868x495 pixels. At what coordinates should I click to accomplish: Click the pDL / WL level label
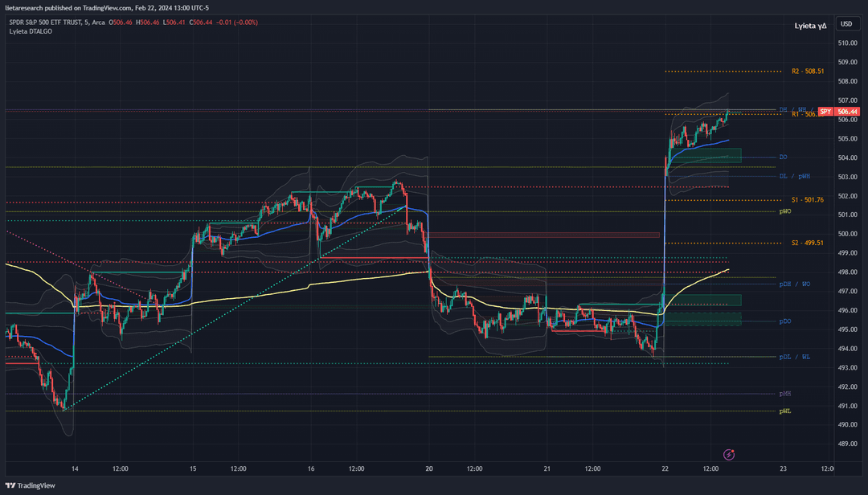coord(795,357)
